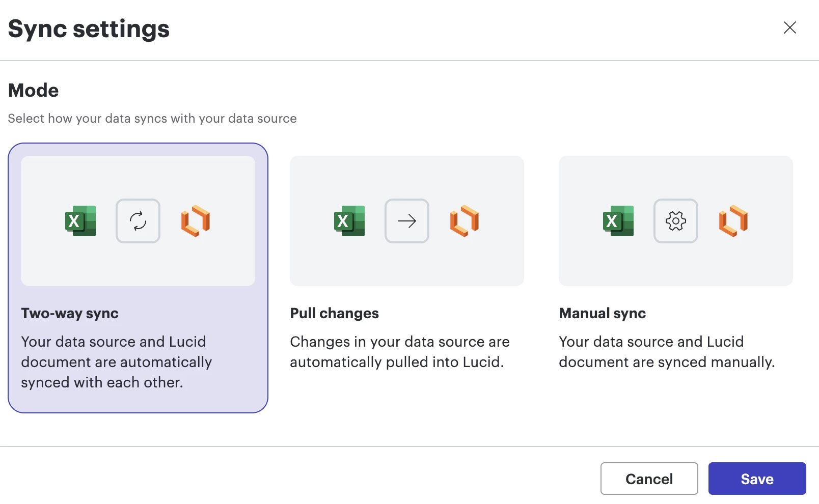The width and height of the screenshot is (819, 504).
Task: Click the Lucid logo in Pull changes card
Action: tap(465, 221)
